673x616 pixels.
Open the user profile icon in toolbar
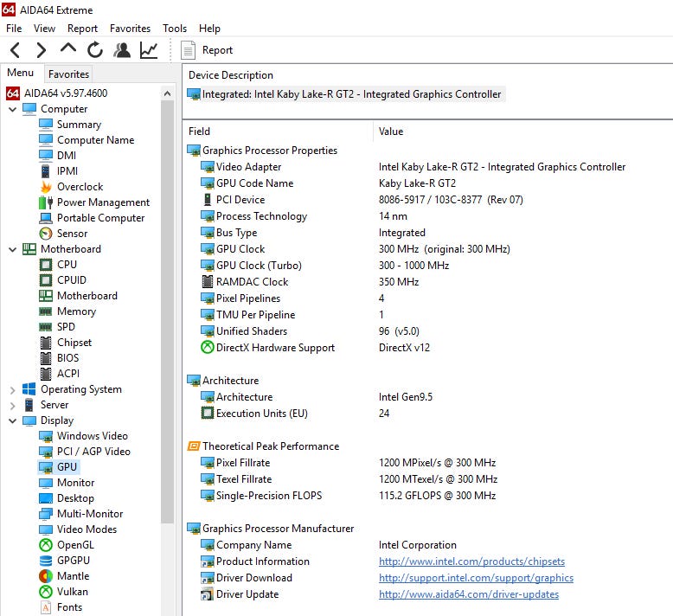[x=122, y=50]
